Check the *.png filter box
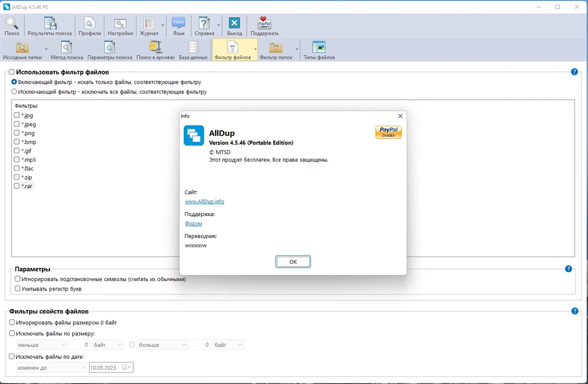Image resolution: width=588 pixels, height=384 pixels. point(17,133)
